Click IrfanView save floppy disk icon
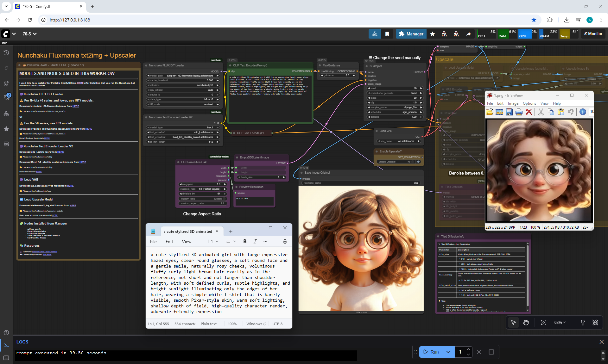The height and width of the screenshot is (364, 608). click(x=509, y=112)
